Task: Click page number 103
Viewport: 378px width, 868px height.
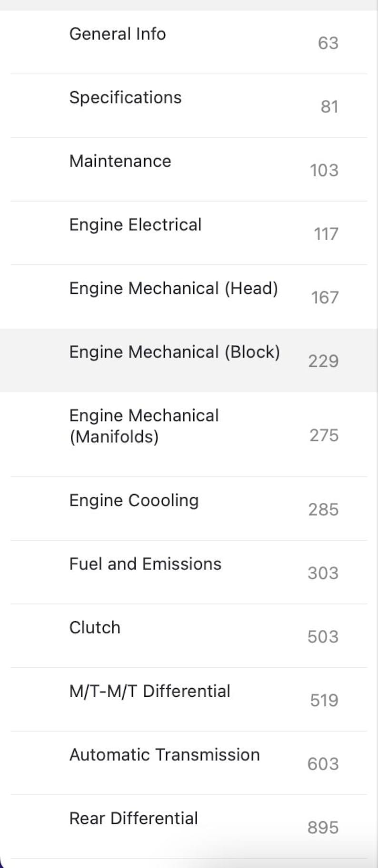Action: pos(324,170)
